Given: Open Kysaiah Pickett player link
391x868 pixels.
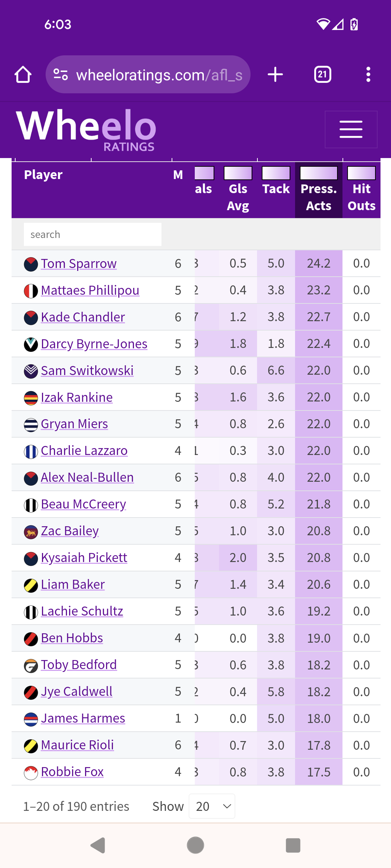Looking at the screenshot, I should [x=84, y=558].
